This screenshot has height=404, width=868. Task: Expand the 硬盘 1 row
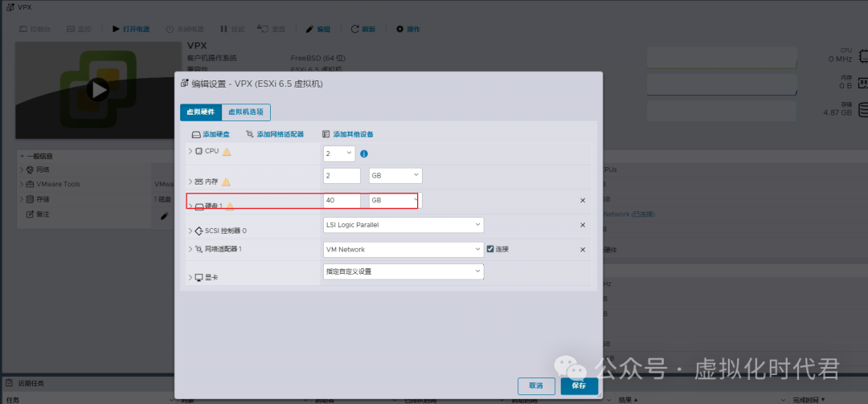click(190, 206)
